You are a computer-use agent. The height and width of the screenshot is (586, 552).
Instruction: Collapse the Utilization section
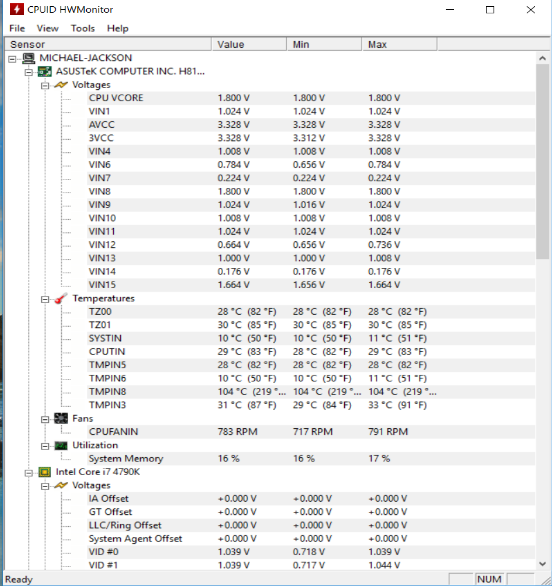click(45, 446)
